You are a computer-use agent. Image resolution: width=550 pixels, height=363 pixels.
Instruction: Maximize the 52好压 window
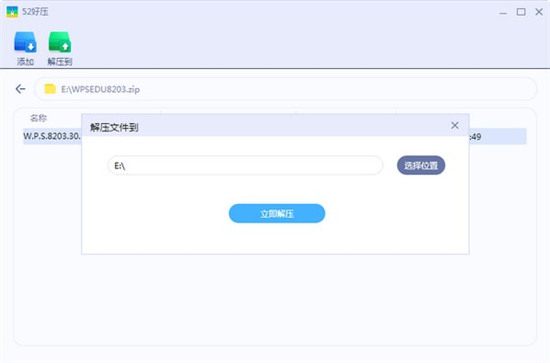click(x=521, y=12)
